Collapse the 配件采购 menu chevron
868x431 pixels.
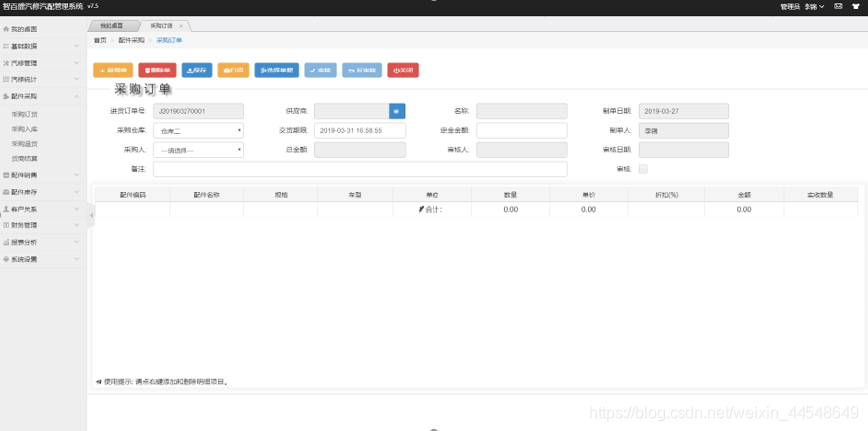(77, 97)
